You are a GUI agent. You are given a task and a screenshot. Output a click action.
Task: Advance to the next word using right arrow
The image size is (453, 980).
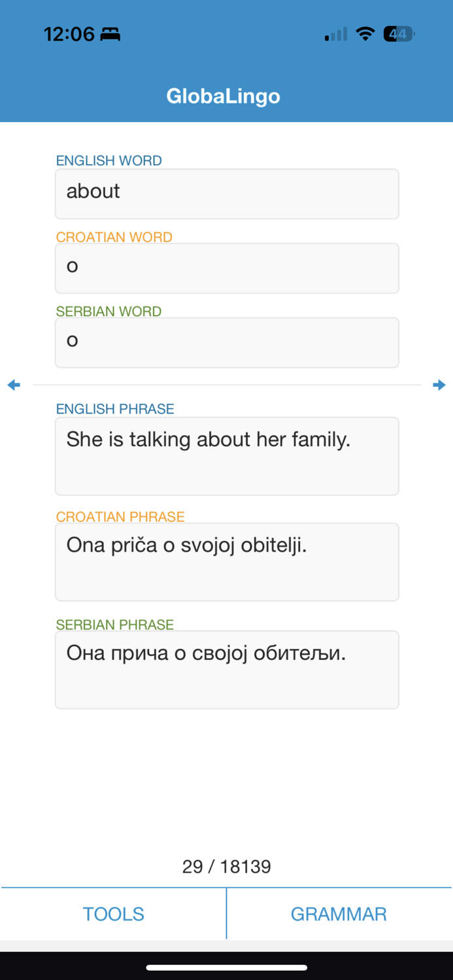[x=440, y=385]
